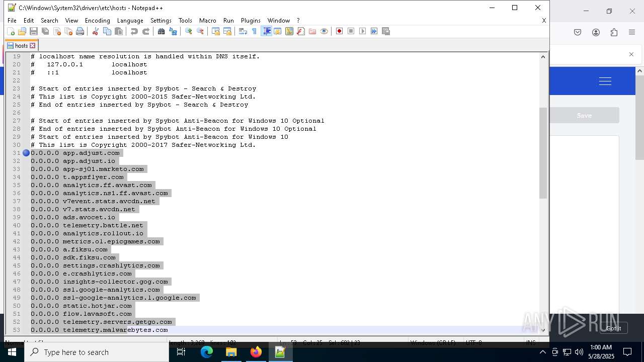Open the user-defined language icon
Screen dimensions: 644x362
point(278,31)
